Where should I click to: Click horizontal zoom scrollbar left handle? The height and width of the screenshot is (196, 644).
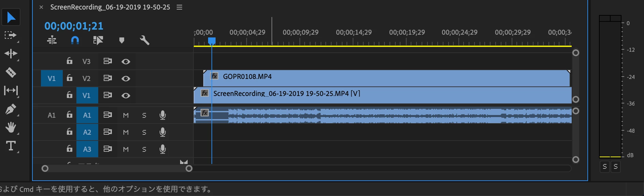(45, 168)
